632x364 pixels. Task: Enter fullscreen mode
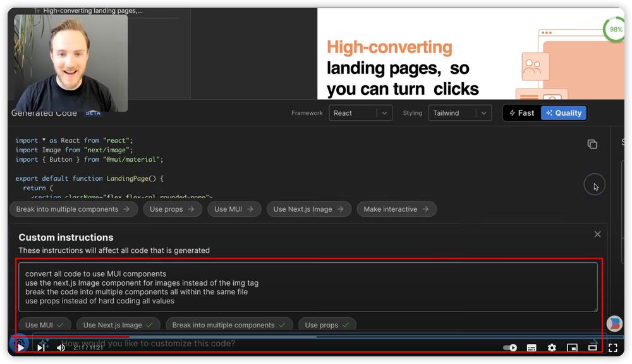pos(612,348)
